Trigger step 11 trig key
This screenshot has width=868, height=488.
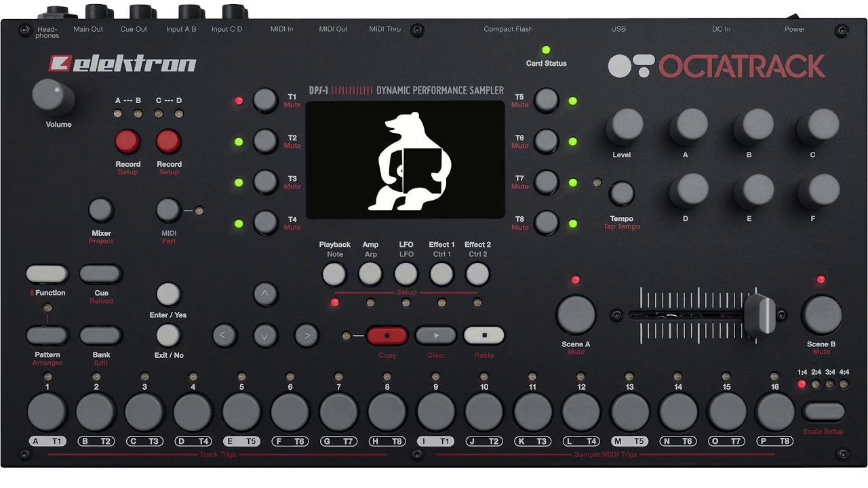point(533,412)
